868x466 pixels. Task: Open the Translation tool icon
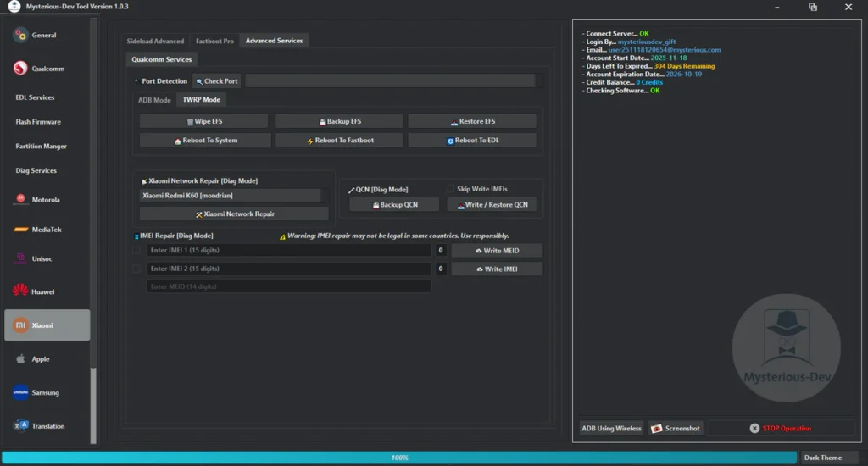[x=21, y=425]
